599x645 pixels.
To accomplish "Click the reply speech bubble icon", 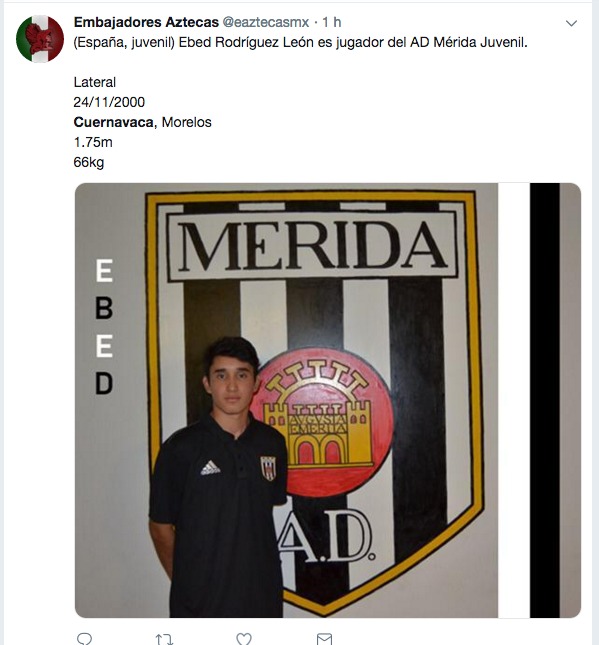I will pyautogui.click(x=84, y=639).
